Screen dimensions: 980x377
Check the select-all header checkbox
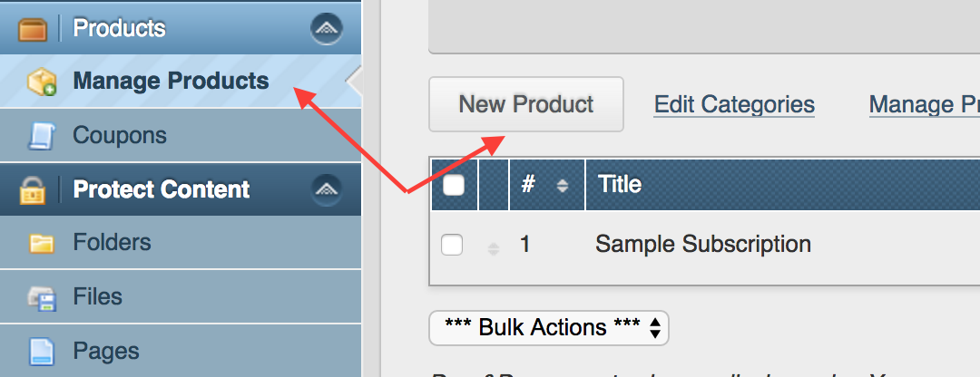click(x=453, y=185)
